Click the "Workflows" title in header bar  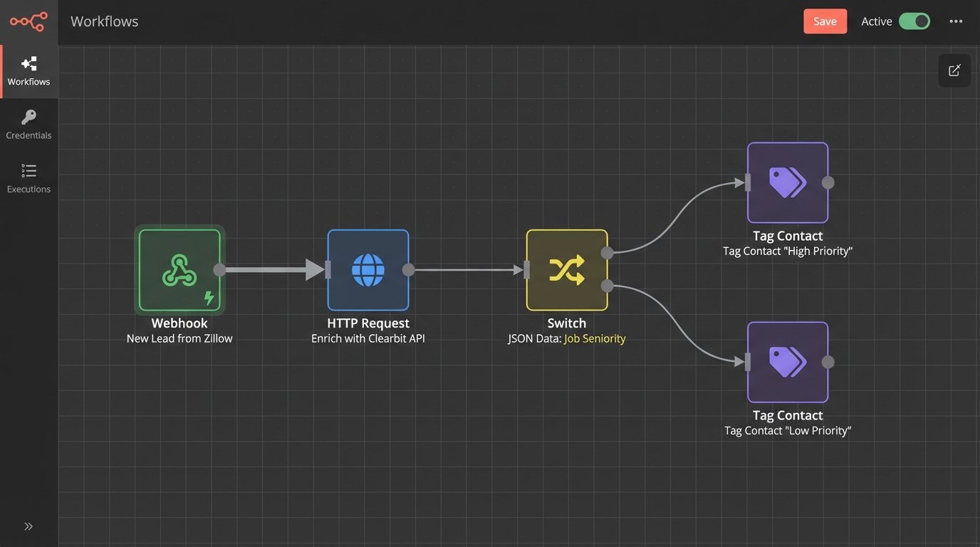105,21
